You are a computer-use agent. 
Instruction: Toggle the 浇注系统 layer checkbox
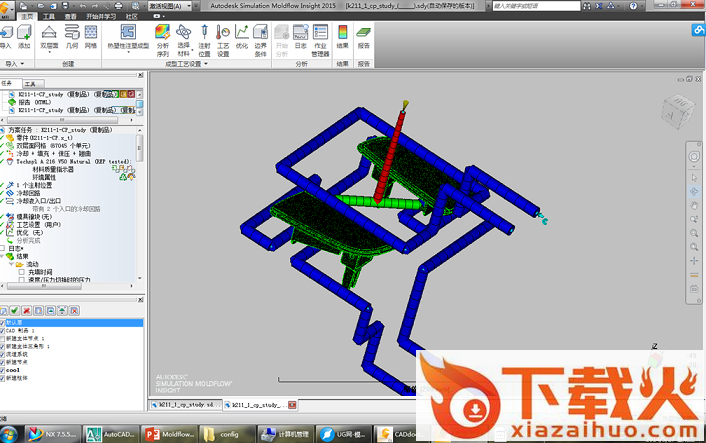click(x=2, y=354)
